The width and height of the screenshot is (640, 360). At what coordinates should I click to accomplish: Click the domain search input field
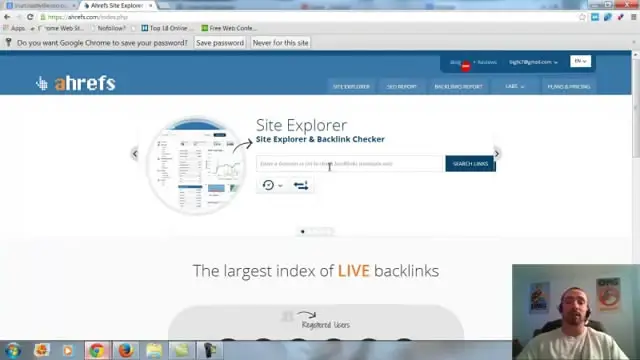(x=350, y=164)
